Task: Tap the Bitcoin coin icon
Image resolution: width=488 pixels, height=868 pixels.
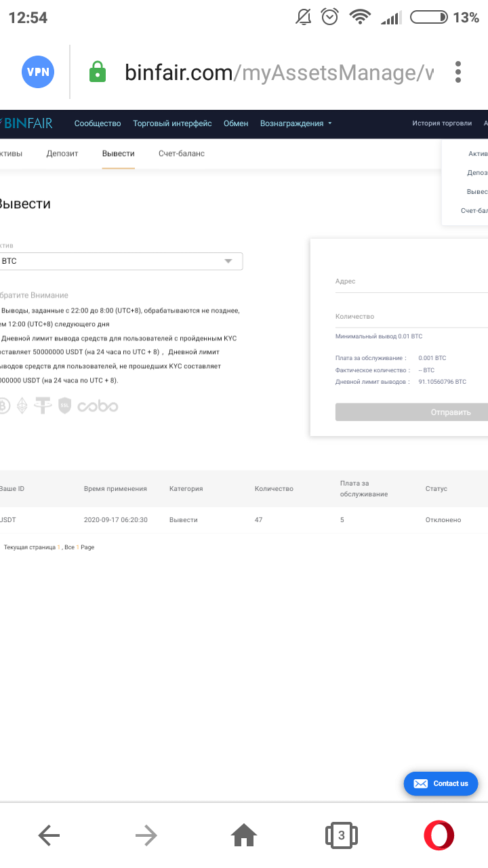Action: [x=3, y=406]
